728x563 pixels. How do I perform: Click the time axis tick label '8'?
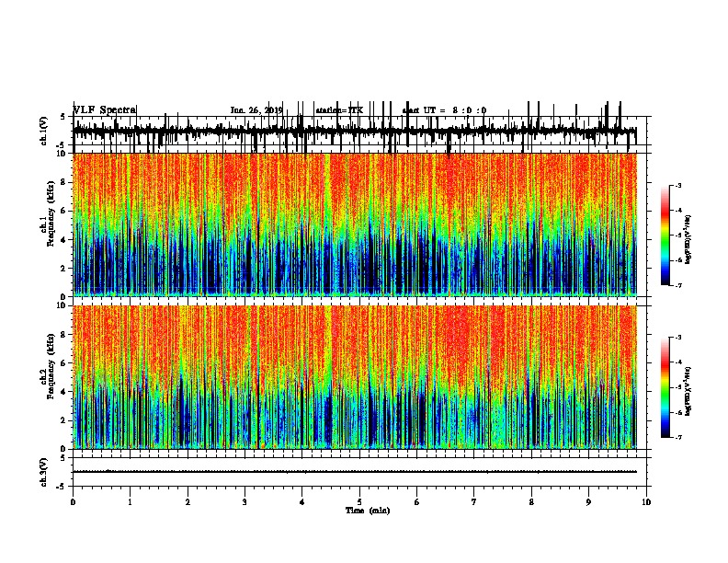coord(531,502)
